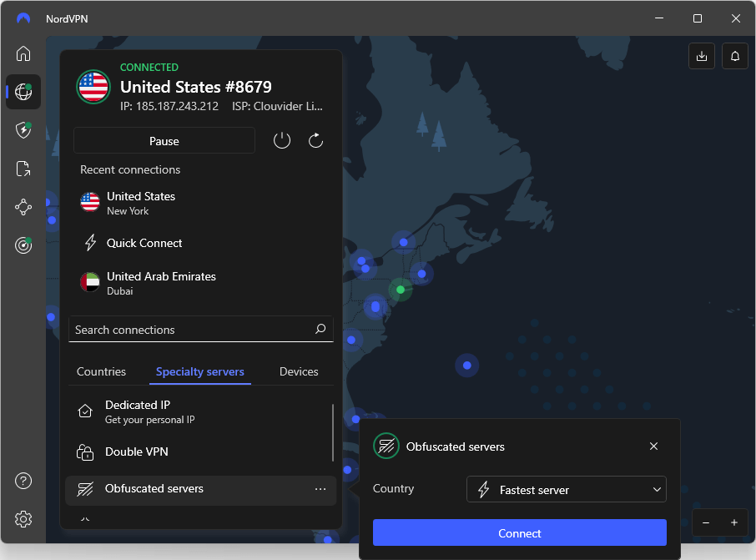The width and height of the screenshot is (756, 560).
Task: Select the Dedicated IP row
Action: [199, 412]
